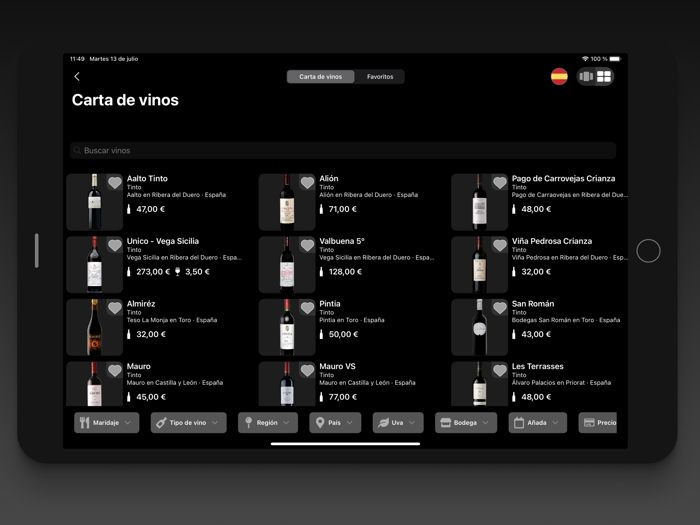This screenshot has width=700, height=525.
Task: Favorite Pago de Carrovejas Crianza heart
Action: click(500, 182)
